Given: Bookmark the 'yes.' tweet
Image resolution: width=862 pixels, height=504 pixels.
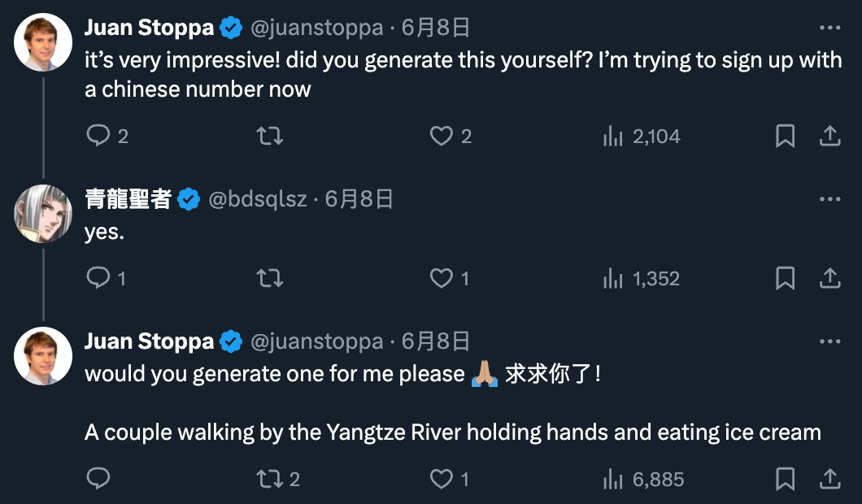Looking at the screenshot, I should tap(785, 279).
